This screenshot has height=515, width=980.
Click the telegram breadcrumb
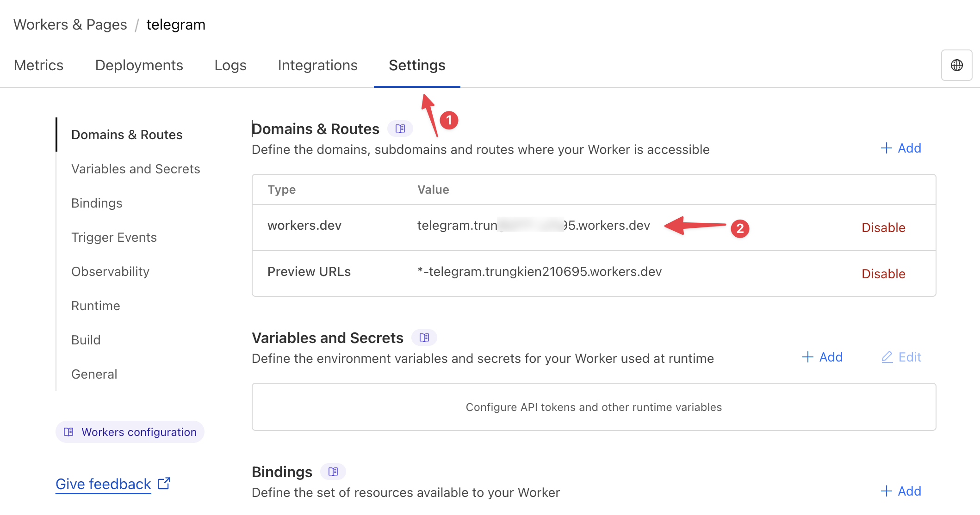pyautogui.click(x=176, y=25)
